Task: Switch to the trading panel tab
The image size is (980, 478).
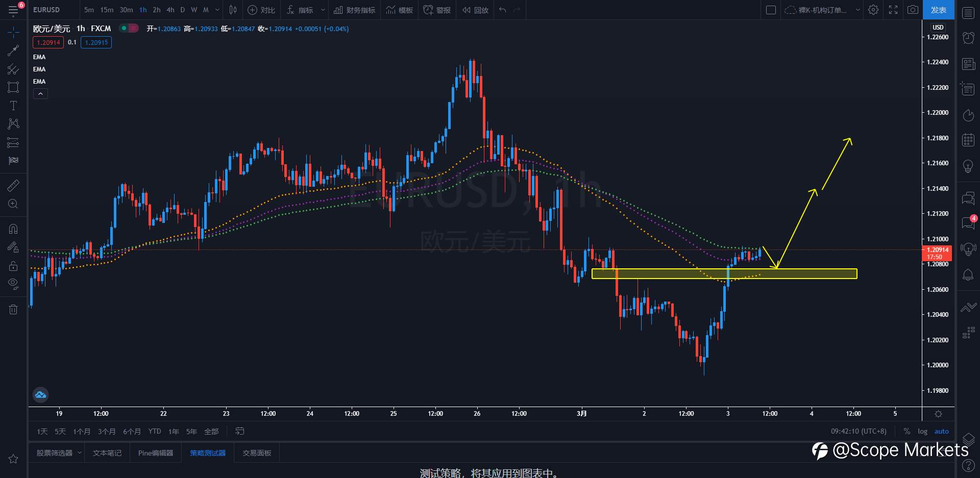Action: 257,452
